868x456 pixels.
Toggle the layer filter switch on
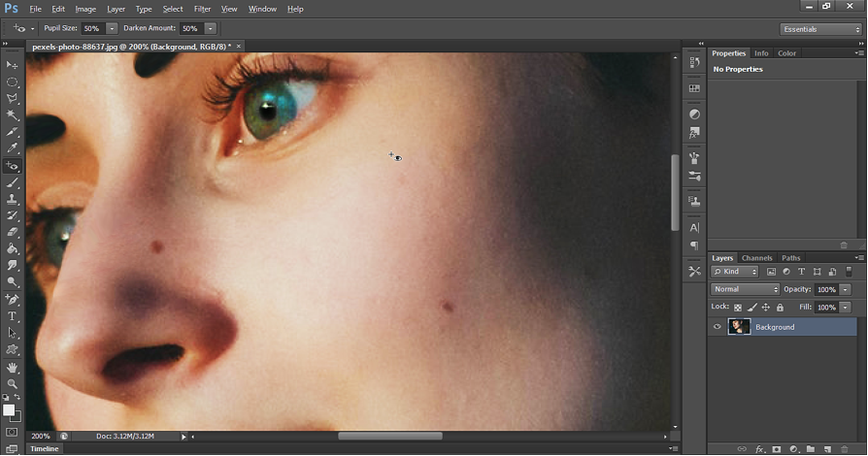tap(849, 272)
